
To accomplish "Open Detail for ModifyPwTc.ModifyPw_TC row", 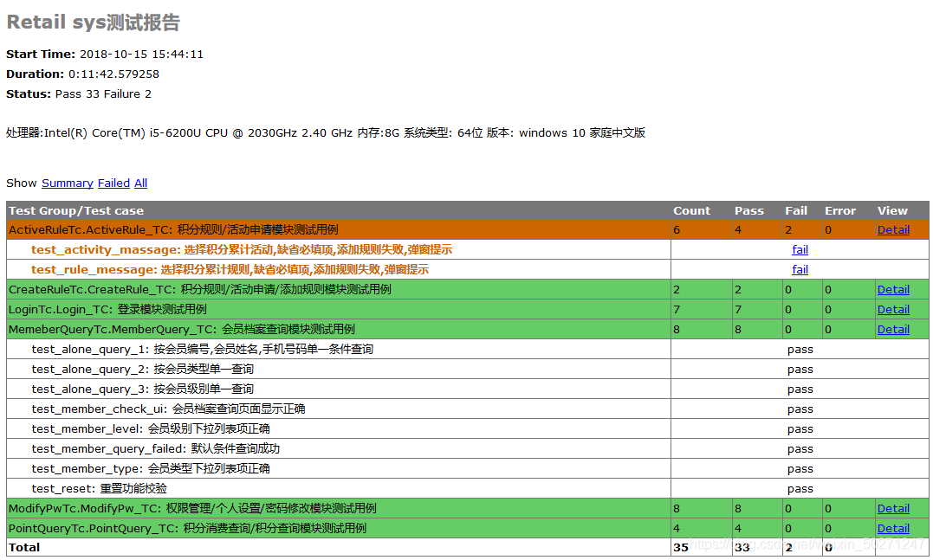I will point(893,509).
